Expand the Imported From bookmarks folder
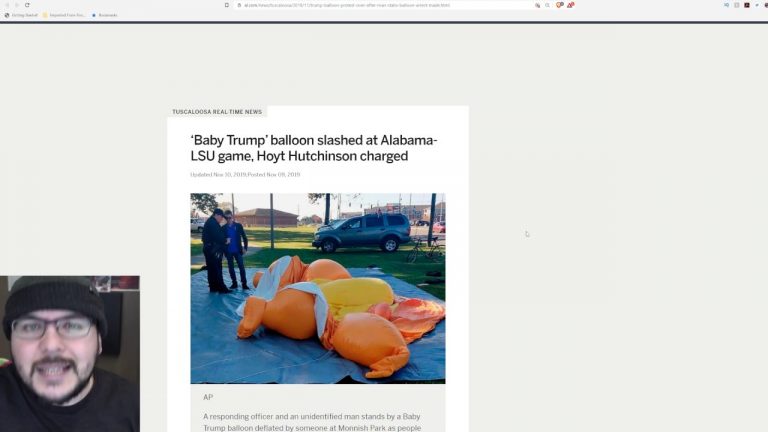This screenshot has width=768, height=432. click(x=64, y=15)
